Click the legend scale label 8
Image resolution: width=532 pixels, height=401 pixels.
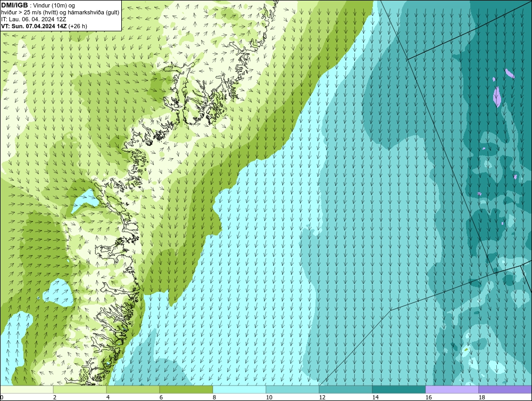pos(214,397)
